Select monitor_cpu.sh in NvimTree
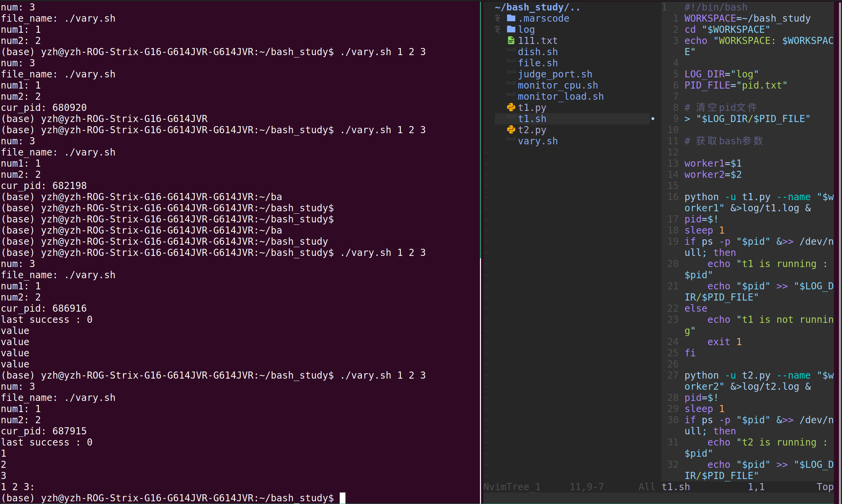842x504 pixels. pyautogui.click(x=558, y=85)
